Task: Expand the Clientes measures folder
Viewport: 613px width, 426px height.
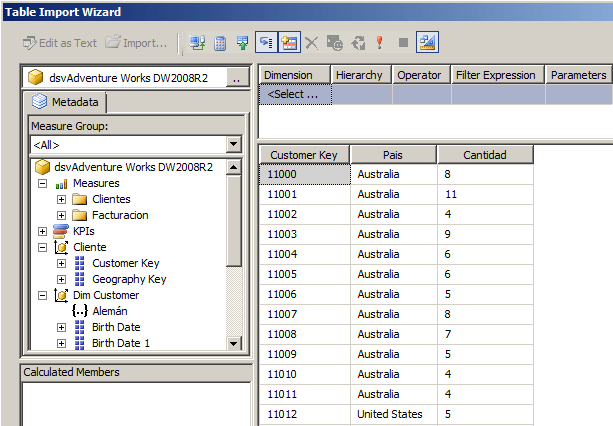Action: coord(62,199)
